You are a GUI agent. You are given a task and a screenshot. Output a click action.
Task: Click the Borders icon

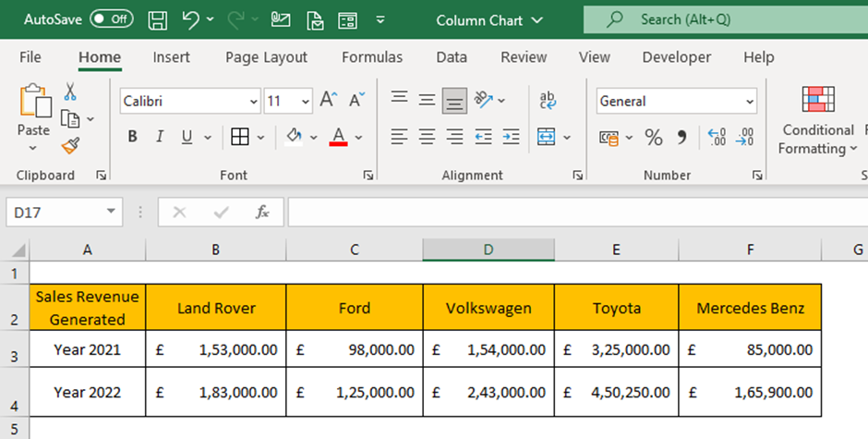point(240,137)
